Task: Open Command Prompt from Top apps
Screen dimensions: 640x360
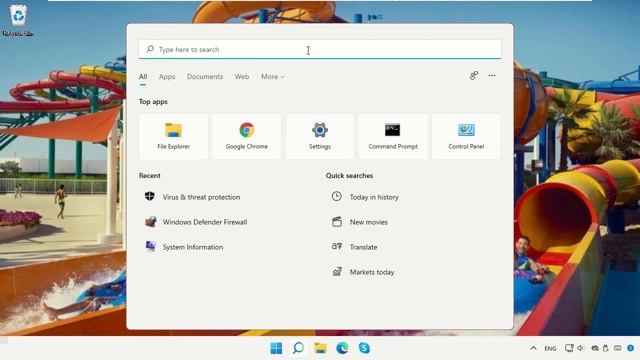Action: point(393,136)
